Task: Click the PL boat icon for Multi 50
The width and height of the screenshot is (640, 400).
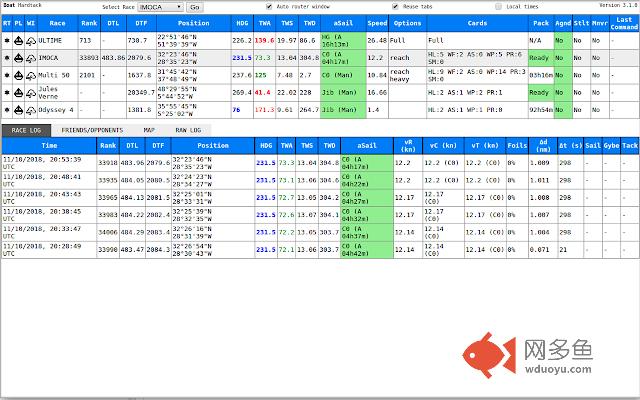Action: click(18, 75)
